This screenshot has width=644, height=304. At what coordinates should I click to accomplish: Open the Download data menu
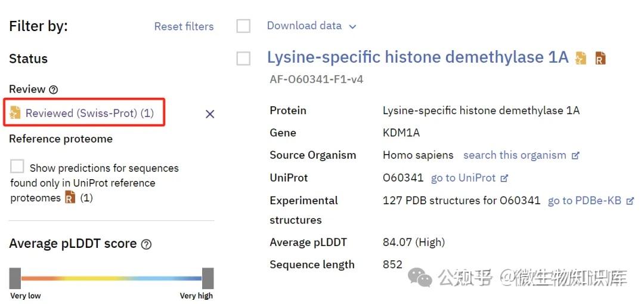pos(304,26)
